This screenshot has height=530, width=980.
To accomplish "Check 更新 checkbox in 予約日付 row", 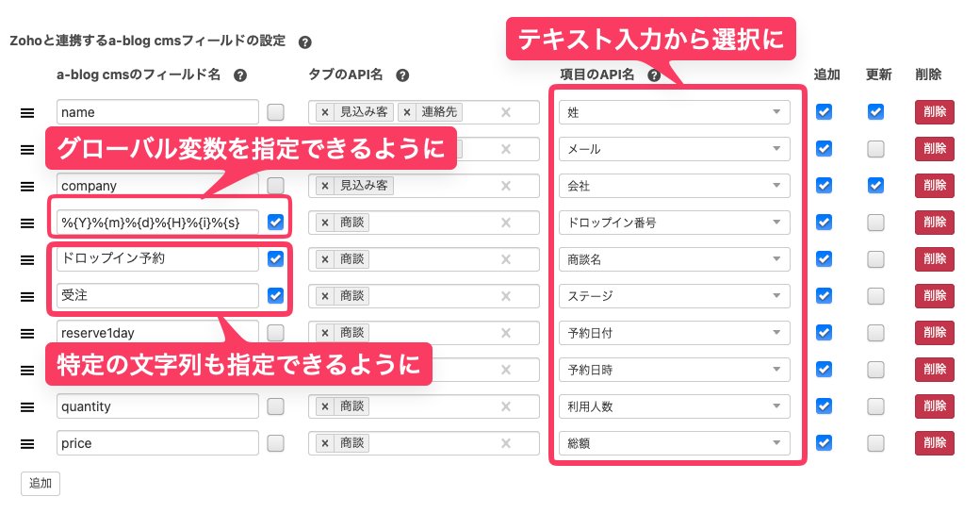I will point(875,333).
